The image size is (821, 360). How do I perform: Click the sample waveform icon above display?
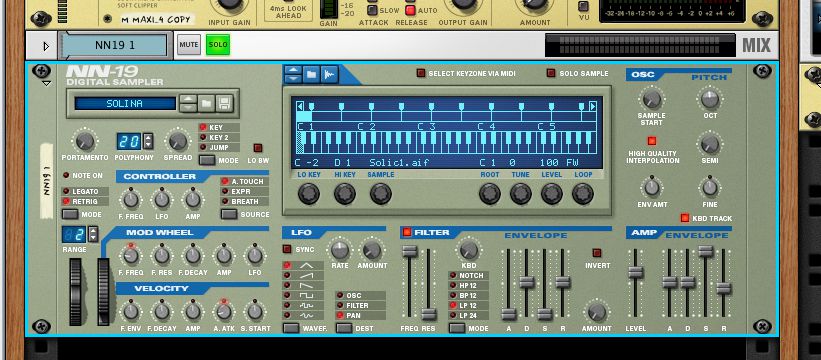coord(329,74)
